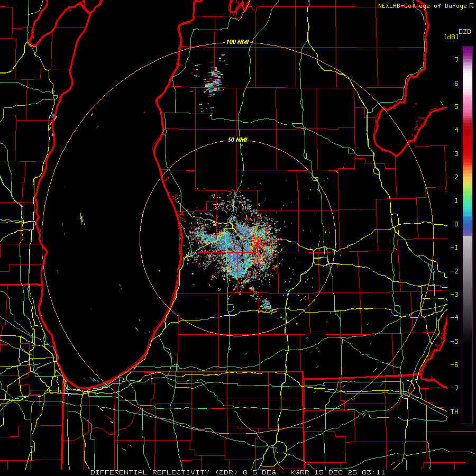Viewport: 476px width, 476px height.
Task: Click the 5 tick on the color scale
Action: [x=456, y=106]
